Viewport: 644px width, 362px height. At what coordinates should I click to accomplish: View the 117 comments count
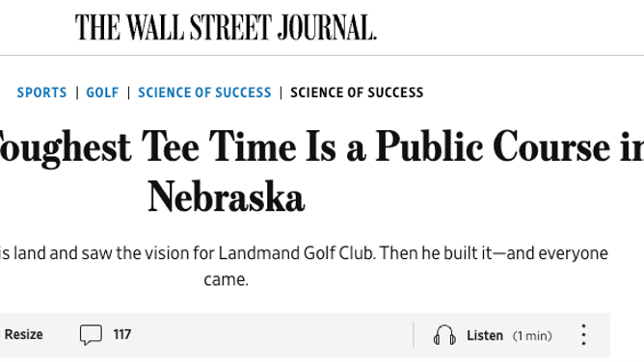tap(122, 334)
